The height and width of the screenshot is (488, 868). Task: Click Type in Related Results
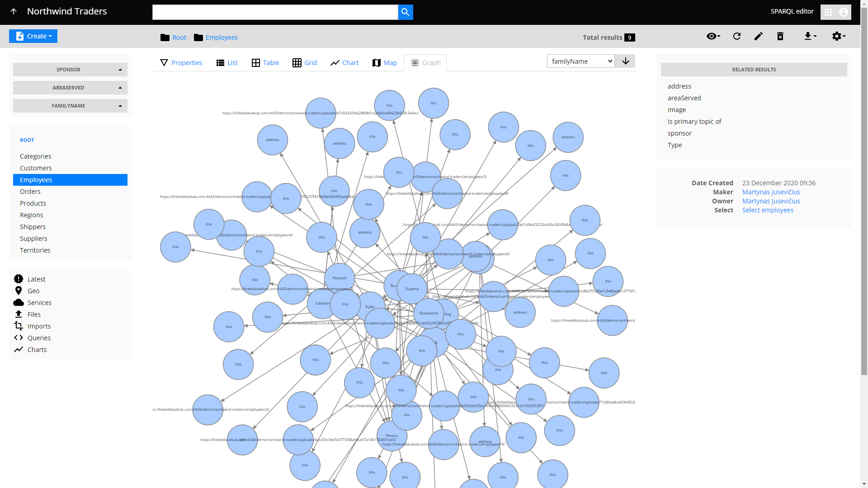click(675, 145)
